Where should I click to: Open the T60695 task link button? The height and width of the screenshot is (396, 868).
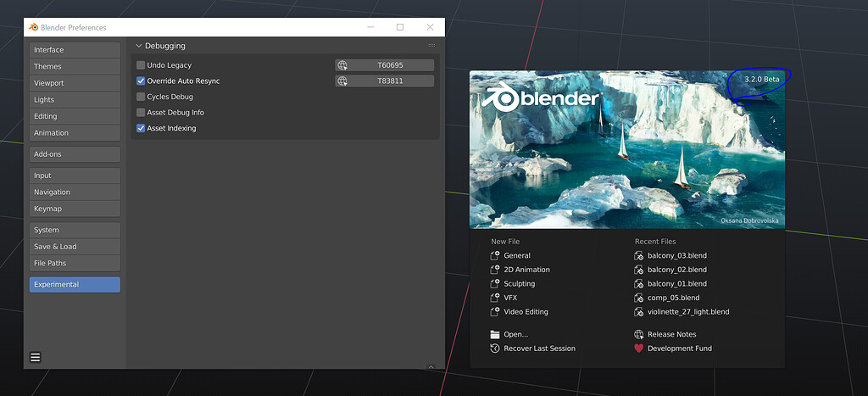385,65
